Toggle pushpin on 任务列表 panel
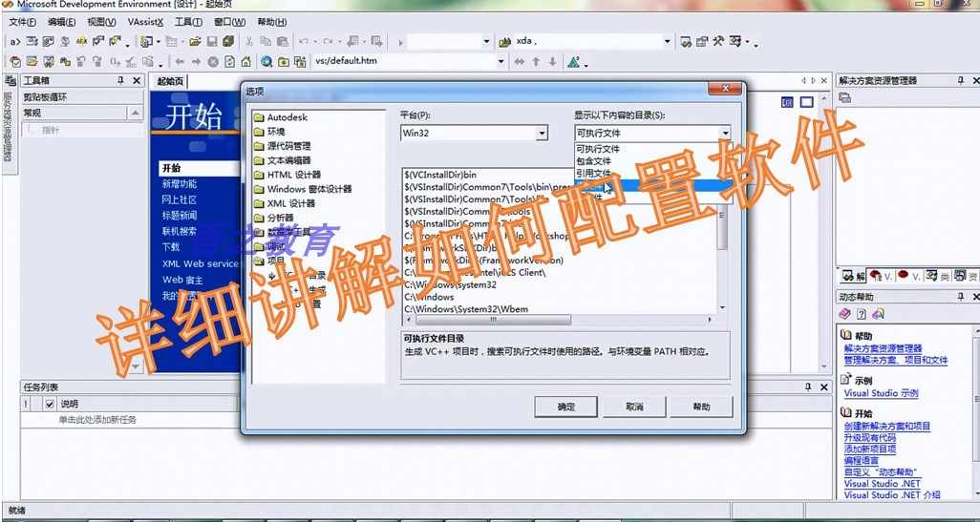980x522 pixels. [808, 387]
